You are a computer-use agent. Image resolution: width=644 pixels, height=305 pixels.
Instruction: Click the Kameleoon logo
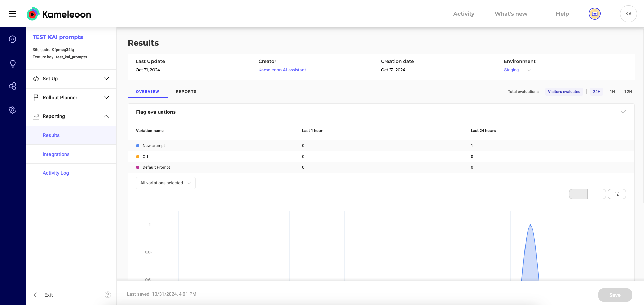[x=59, y=14]
